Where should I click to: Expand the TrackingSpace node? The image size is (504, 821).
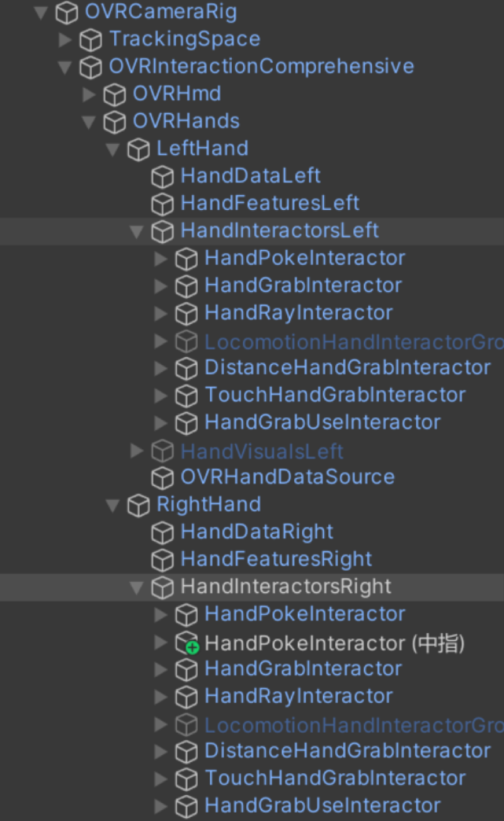pos(65,40)
